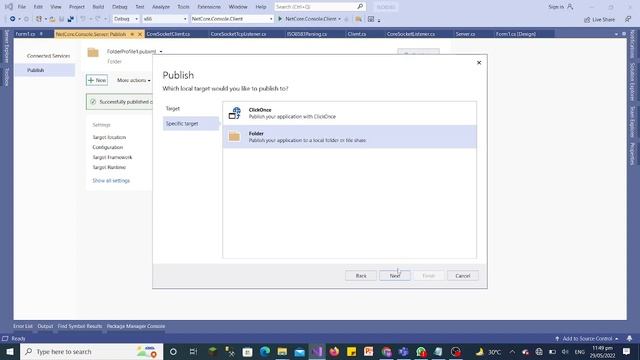Open the Extensions menu
The height and width of the screenshot is (360, 640).
209,7
